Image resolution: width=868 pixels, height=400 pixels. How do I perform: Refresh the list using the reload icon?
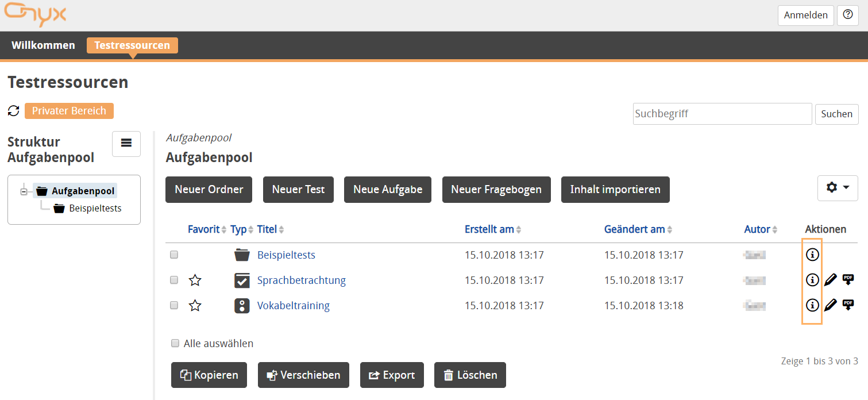13,110
